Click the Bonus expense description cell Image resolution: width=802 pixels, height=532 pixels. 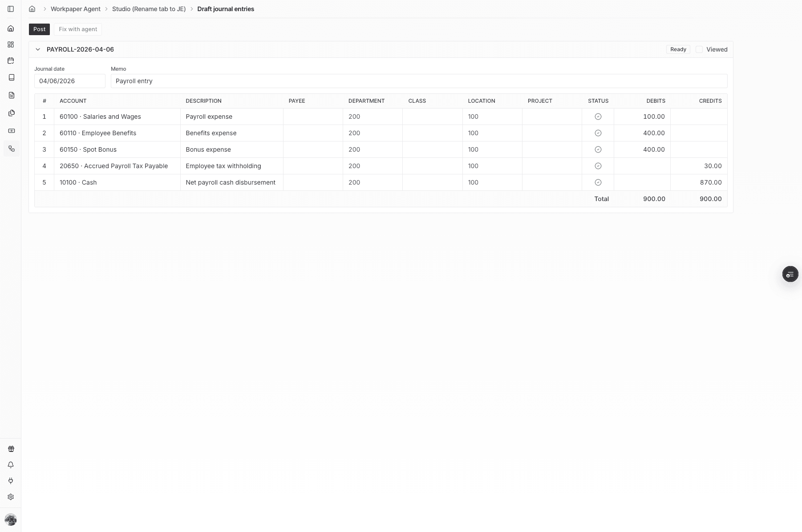point(231,149)
